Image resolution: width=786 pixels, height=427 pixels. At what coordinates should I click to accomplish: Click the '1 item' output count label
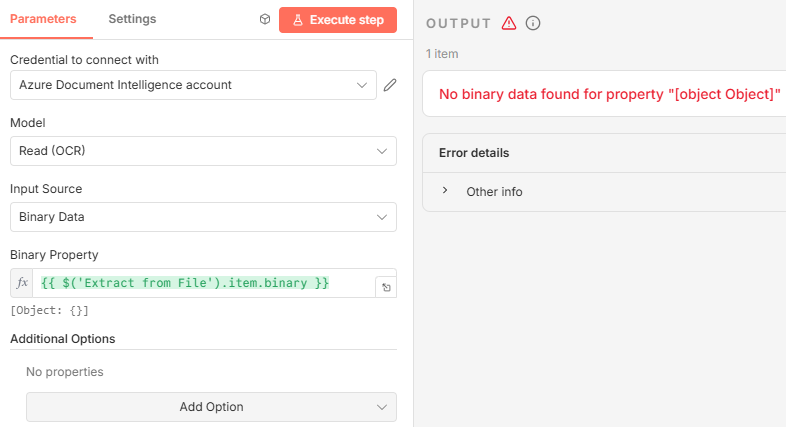click(442, 54)
